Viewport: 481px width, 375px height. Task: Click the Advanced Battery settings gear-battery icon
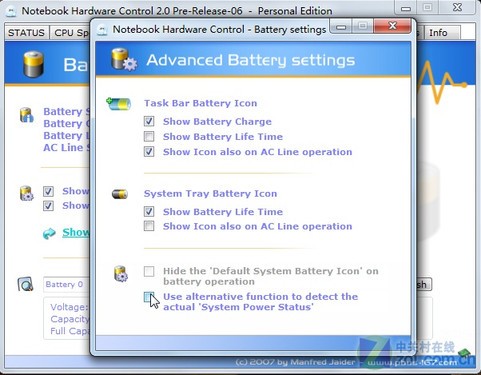tap(124, 59)
